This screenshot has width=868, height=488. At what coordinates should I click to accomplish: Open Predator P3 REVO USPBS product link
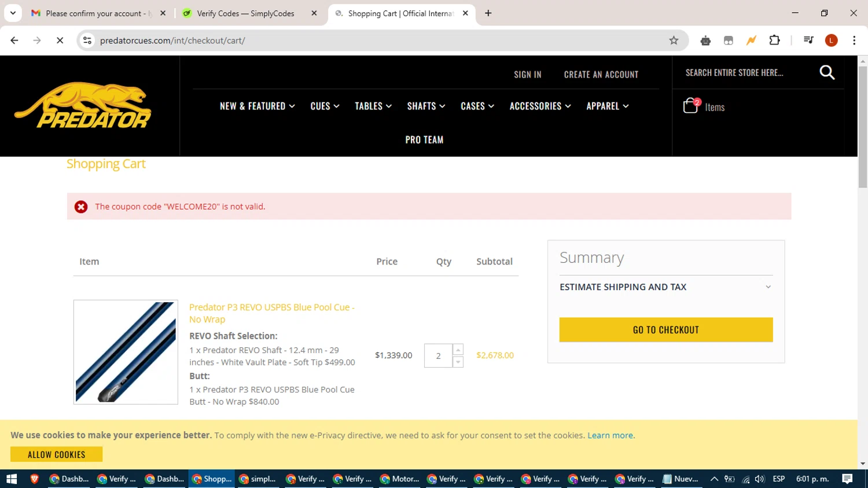point(272,313)
